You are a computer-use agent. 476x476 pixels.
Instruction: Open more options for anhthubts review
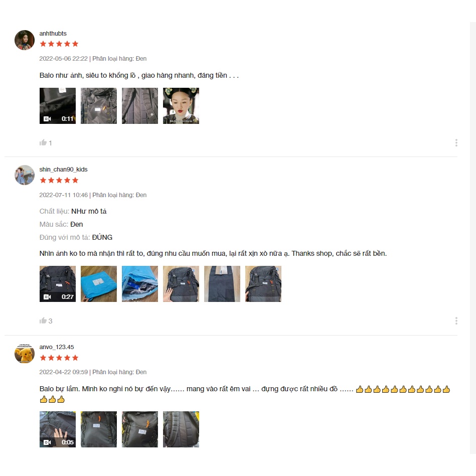point(456,142)
